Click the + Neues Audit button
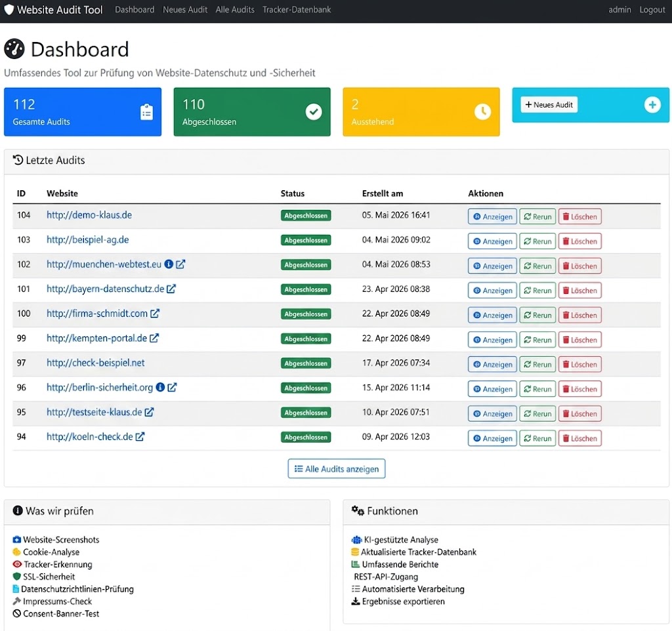 [x=549, y=105]
